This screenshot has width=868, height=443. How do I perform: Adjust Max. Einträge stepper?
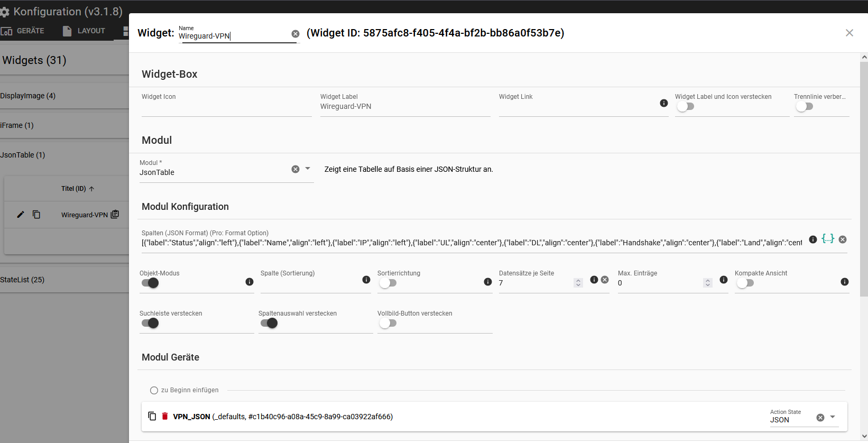pyautogui.click(x=708, y=283)
